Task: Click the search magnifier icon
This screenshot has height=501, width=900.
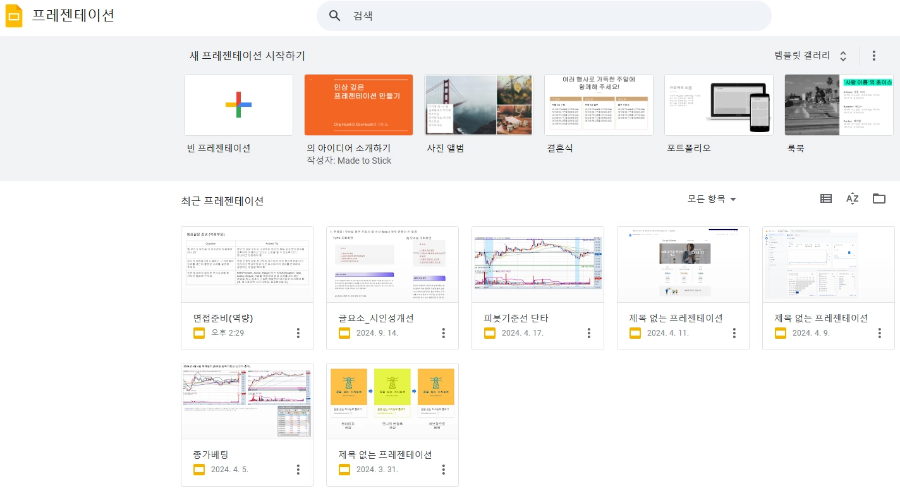Action: [x=335, y=15]
